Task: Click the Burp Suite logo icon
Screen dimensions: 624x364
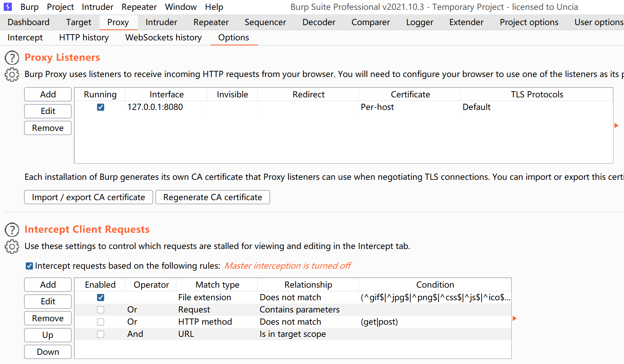Action: point(7,6)
